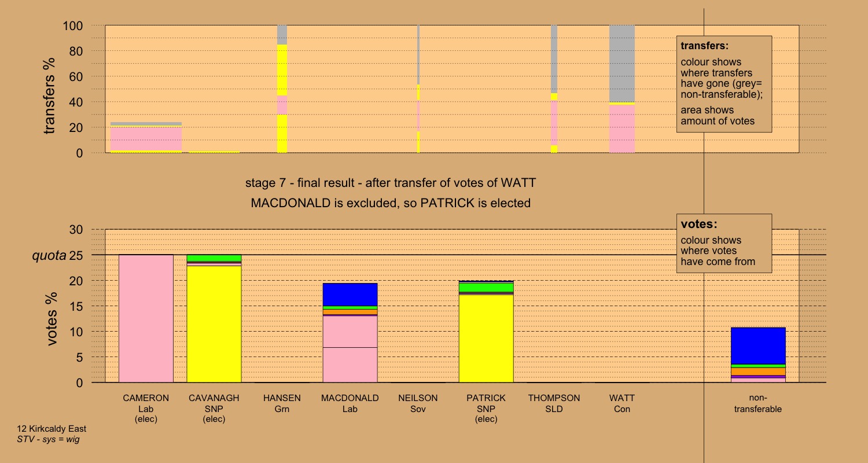
Task: Click blue segment of non-transferable bar
Action: coord(757,346)
